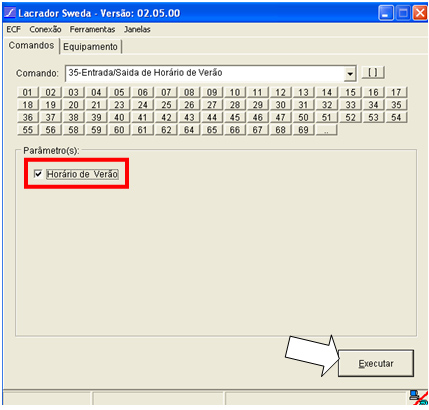Choose command button 55
This screenshot has width=429, height=410.
[28, 130]
